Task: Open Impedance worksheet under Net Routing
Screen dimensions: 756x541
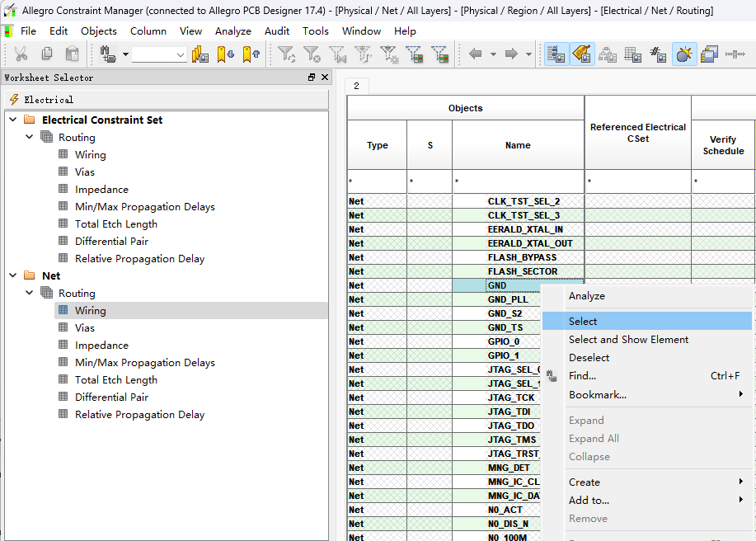Action: 101,346
